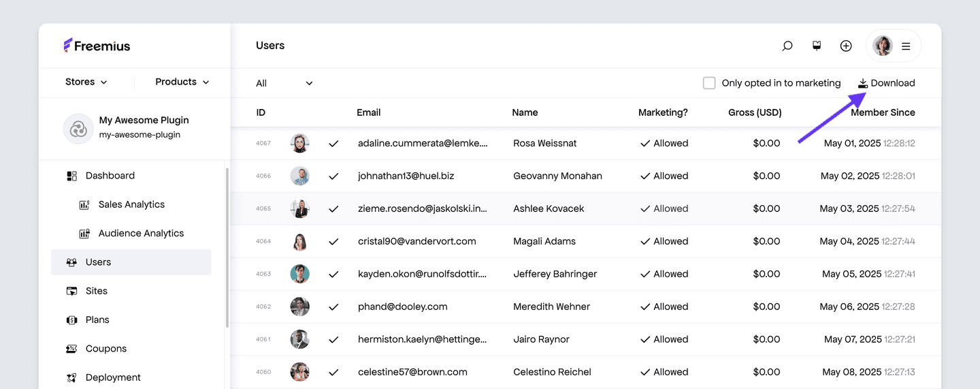Image resolution: width=980 pixels, height=389 pixels.
Task: Enable Only opted in to marketing checkbox
Action: (709, 83)
